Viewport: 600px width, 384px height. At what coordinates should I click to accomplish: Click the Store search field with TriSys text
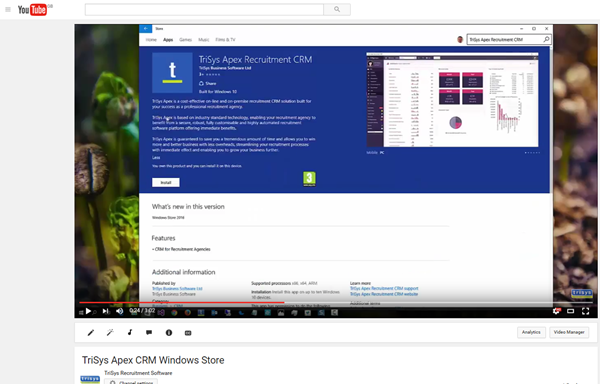(x=505, y=39)
